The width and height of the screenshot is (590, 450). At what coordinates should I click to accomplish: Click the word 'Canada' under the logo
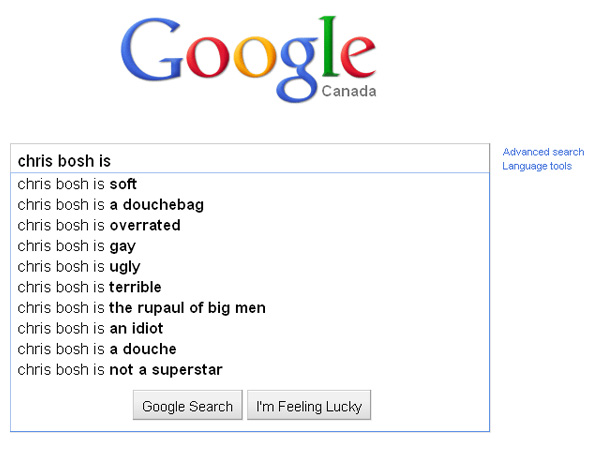click(349, 91)
